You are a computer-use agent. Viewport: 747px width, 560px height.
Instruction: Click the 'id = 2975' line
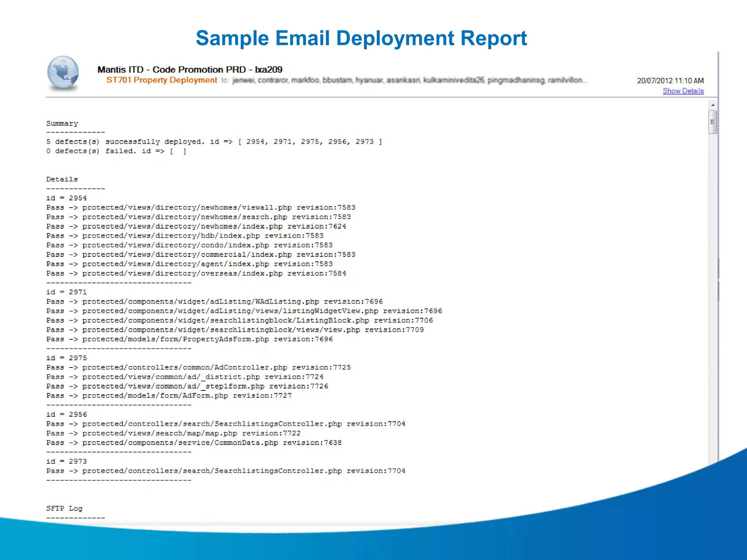coord(66,358)
